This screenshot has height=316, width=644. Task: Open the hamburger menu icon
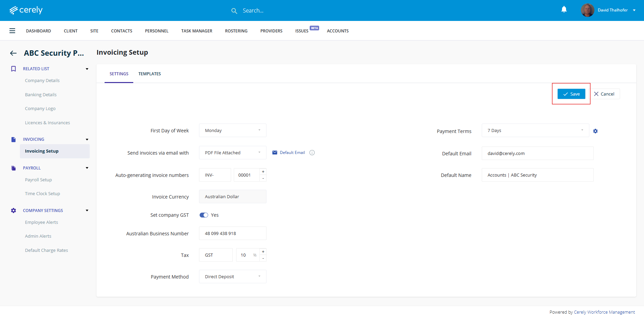[12, 31]
